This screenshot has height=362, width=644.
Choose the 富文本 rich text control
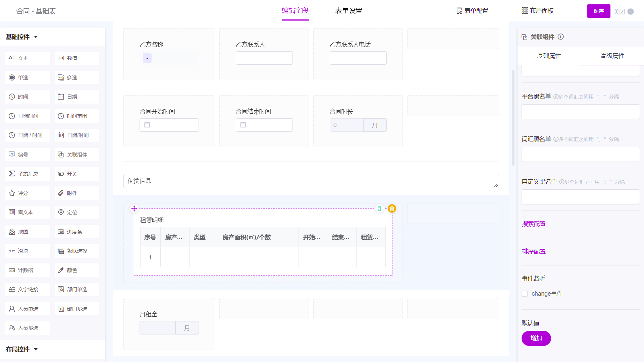pos(28,213)
